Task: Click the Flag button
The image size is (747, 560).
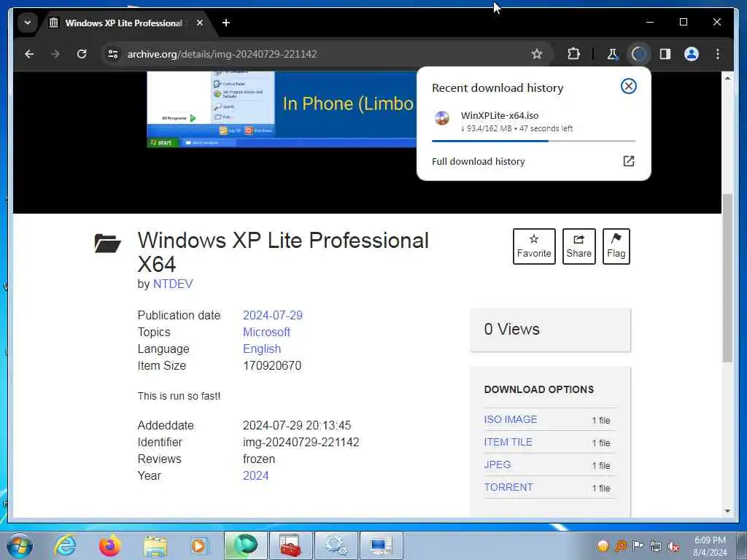Action: click(x=616, y=246)
